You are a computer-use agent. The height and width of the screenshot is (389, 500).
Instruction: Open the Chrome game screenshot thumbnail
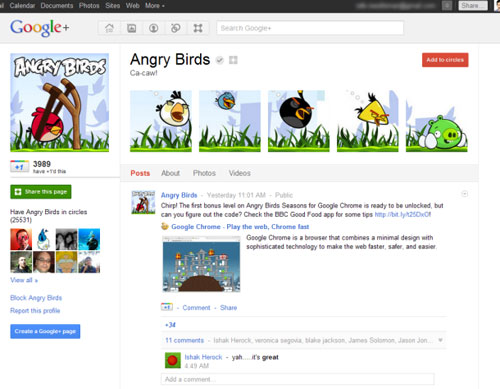point(201,264)
